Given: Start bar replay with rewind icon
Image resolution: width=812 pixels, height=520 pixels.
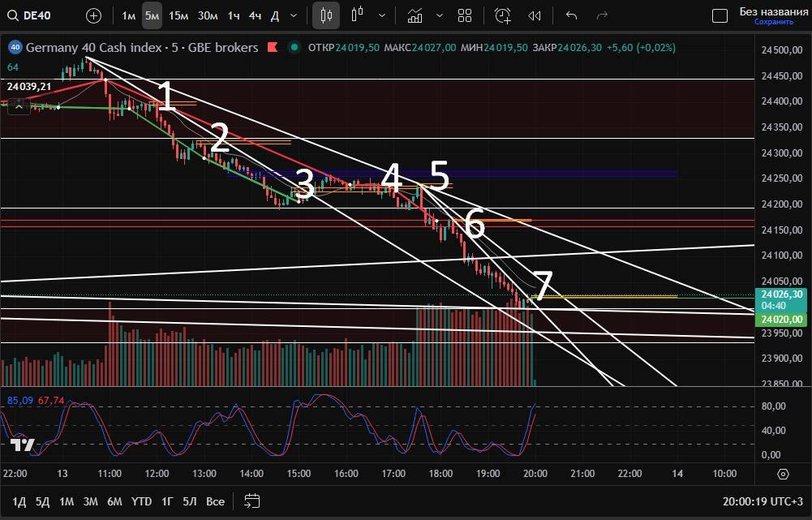Looking at the screenshot, I should [x=534, y=15].
